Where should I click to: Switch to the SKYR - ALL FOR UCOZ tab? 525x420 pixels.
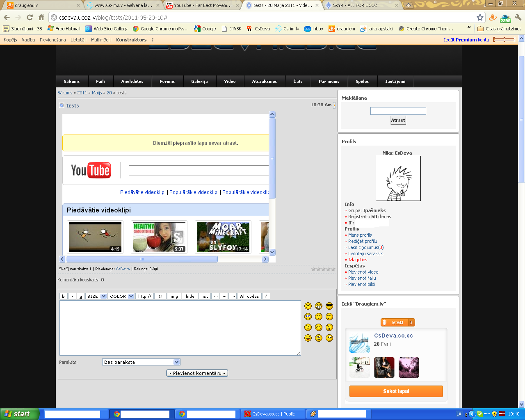point(362,5)
